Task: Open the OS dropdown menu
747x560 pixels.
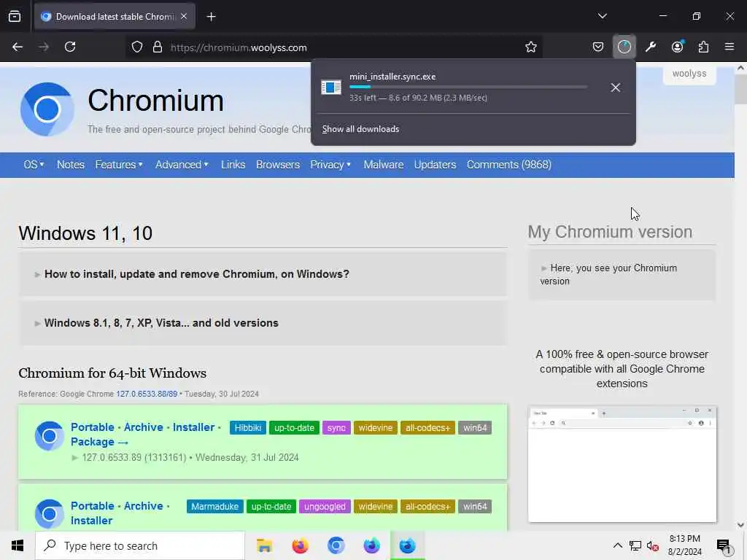Action: (34, 165)
